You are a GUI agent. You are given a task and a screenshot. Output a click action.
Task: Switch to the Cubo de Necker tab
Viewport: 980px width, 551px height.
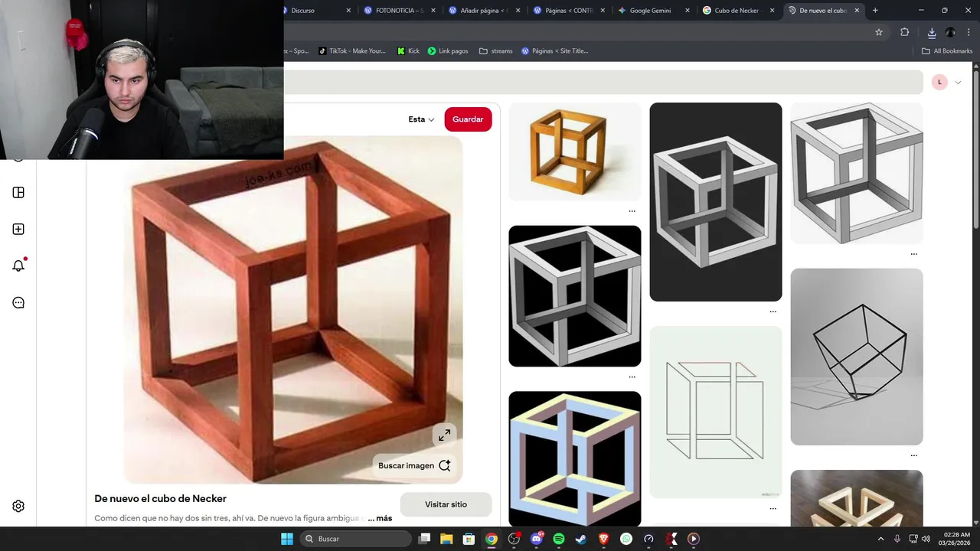coord(737,11)
